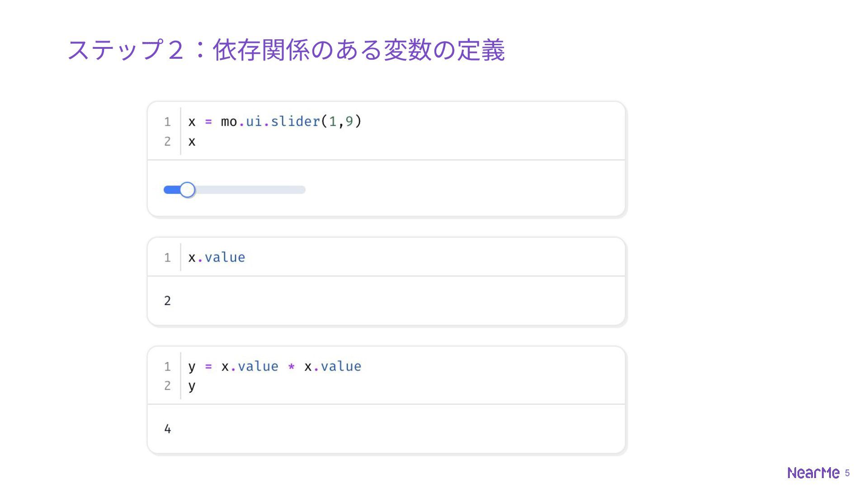The image size is (868, 488).
Task: Click the slider's round handle
Action: pos(187,190)
